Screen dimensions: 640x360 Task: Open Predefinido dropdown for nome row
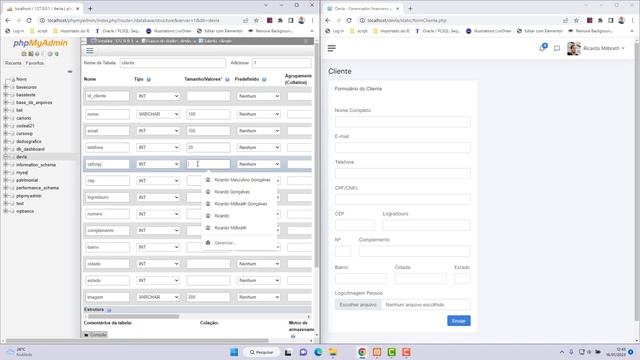[x=259, y=114]
